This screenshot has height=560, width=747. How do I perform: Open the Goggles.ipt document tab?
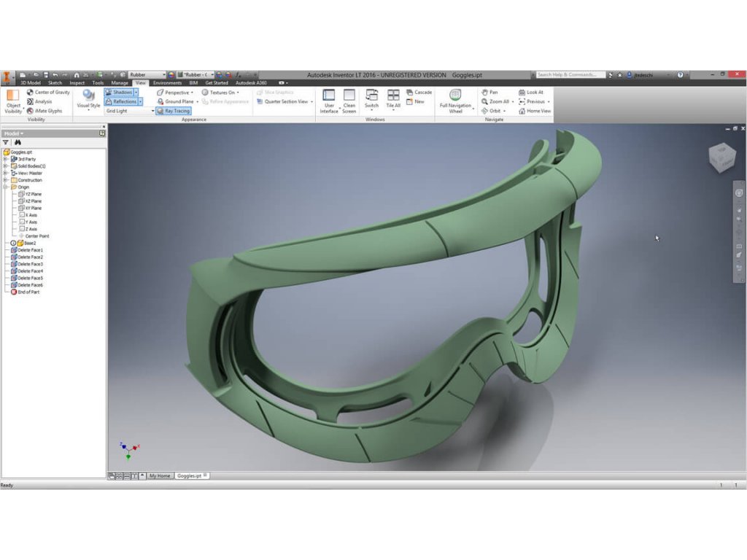pyautogui.click(x=189, y=475)
